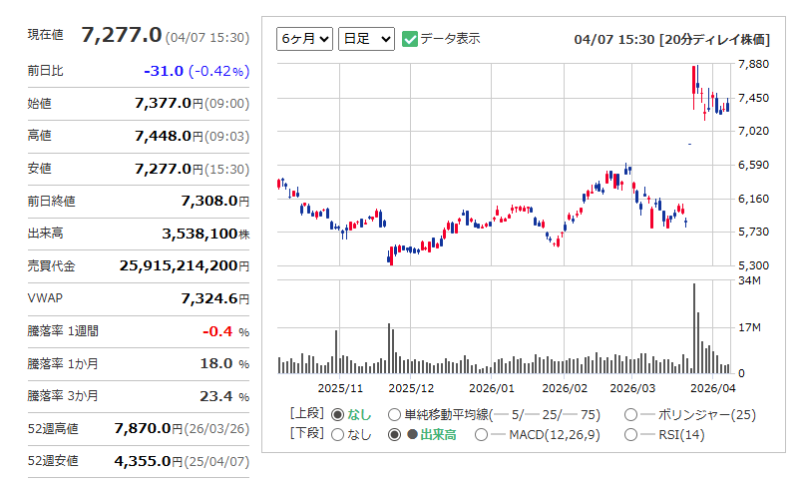Click 6,160 price axis label
Screen dimensions: 800x483
754,198
